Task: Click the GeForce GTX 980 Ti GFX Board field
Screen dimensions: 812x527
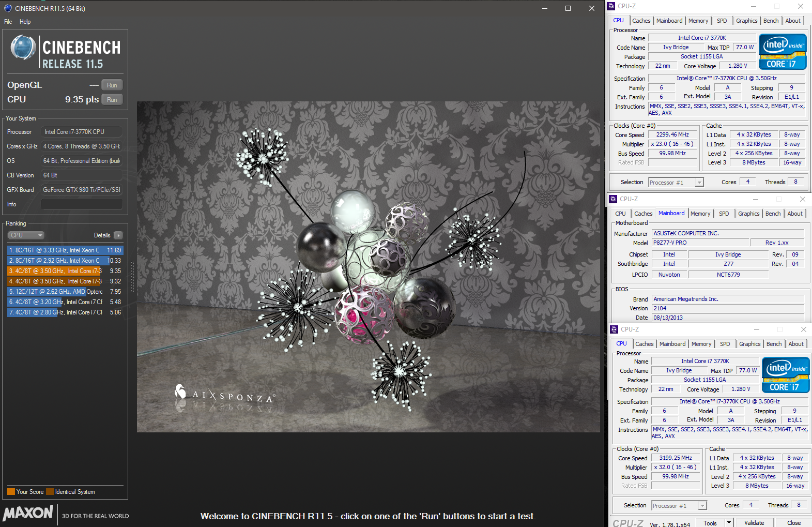Action: (82, 190)
